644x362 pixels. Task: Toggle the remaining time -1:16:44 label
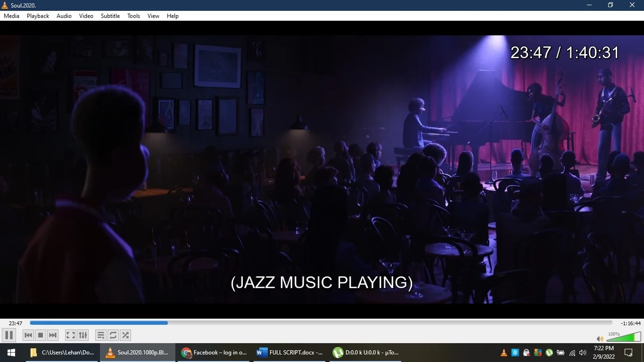tap(631, 323)
